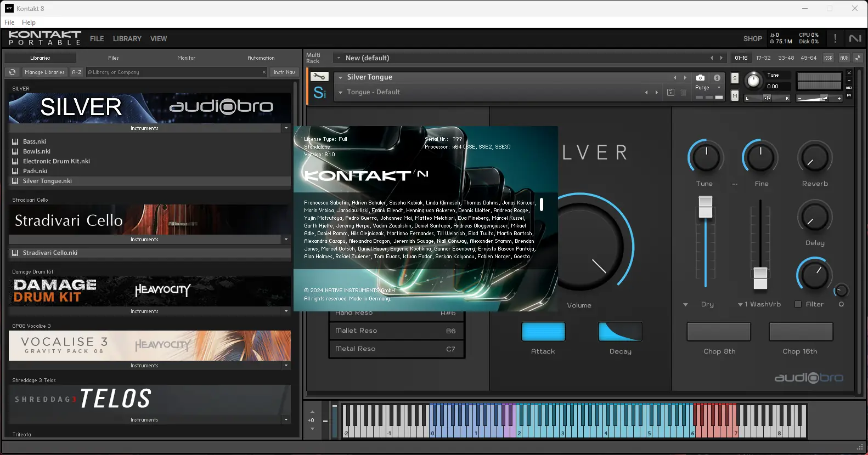Image resolution: width=868 pixels, height=455 pixels.
Task: Mute the Silver Tongue instrument
Action: point(735,96)
